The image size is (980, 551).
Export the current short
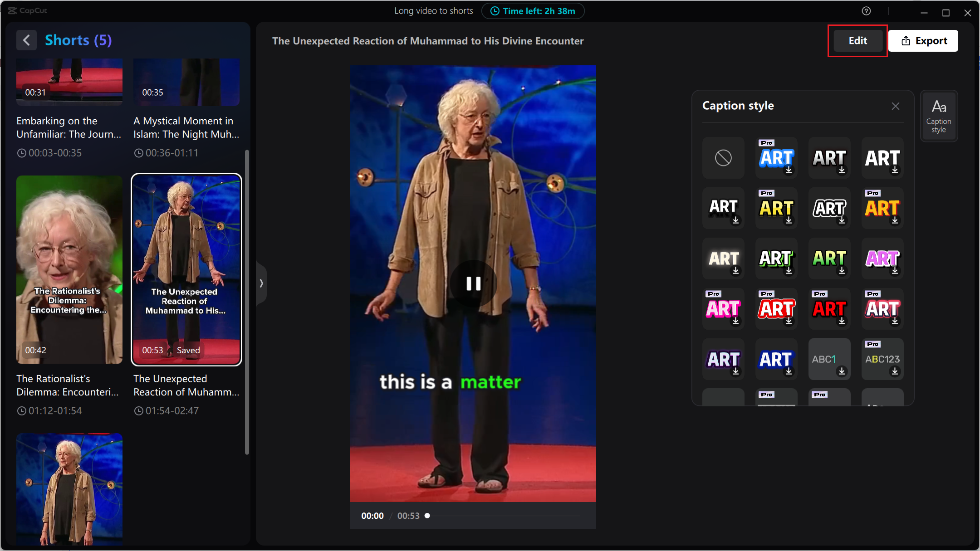click(x=923, y=41)
